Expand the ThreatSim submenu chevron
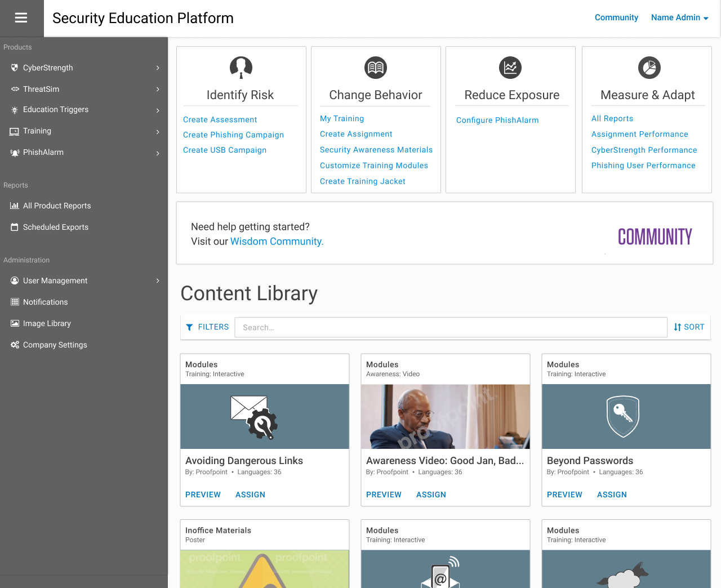 click(x=158, y=90)
